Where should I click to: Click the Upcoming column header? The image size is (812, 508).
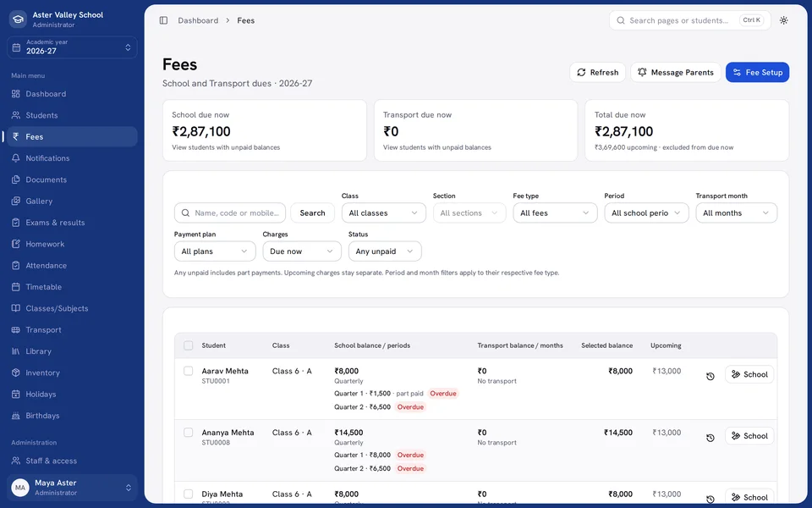666,345
